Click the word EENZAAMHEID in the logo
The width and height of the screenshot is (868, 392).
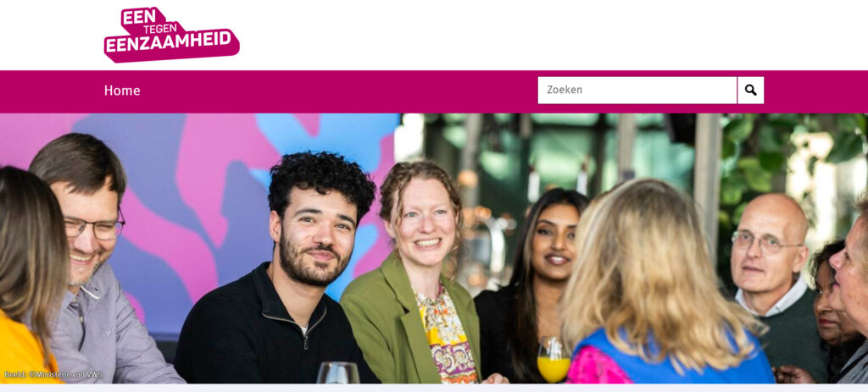[x=169, y=42]
